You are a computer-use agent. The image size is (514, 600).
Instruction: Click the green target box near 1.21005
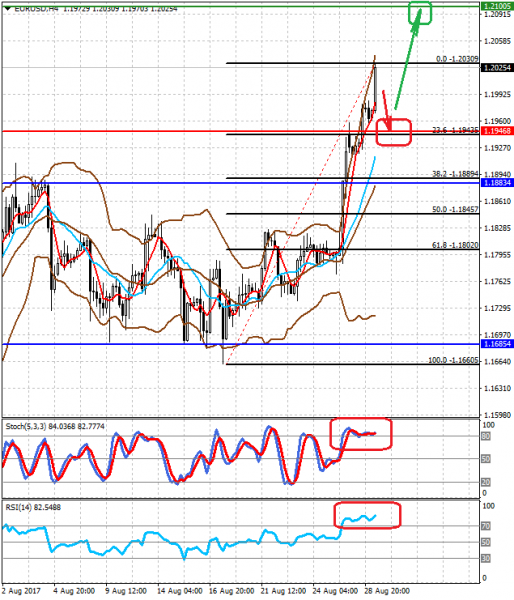(x=420, y=13)
